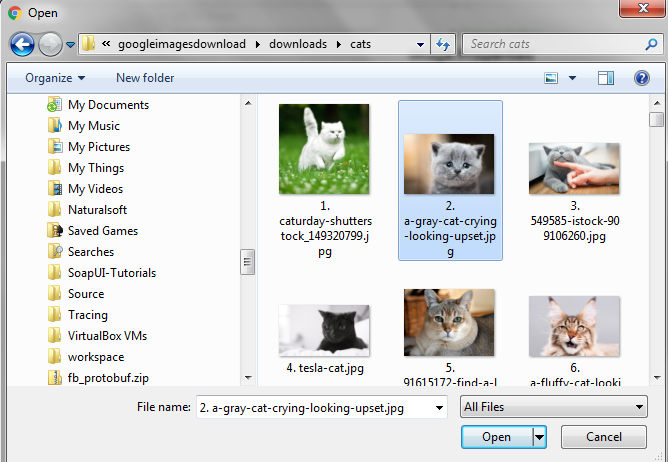Click the search magnifier icon
The width and height of the screenshot is (668, 462).
[651, 44]
